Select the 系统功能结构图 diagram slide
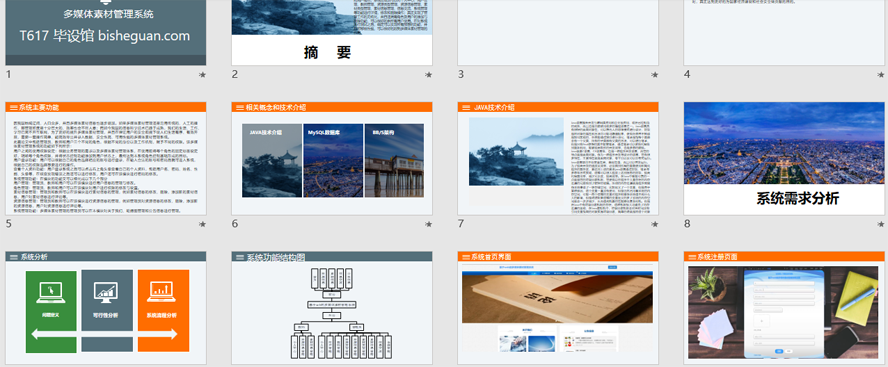The image size is (888, 367). coord(332,308)
